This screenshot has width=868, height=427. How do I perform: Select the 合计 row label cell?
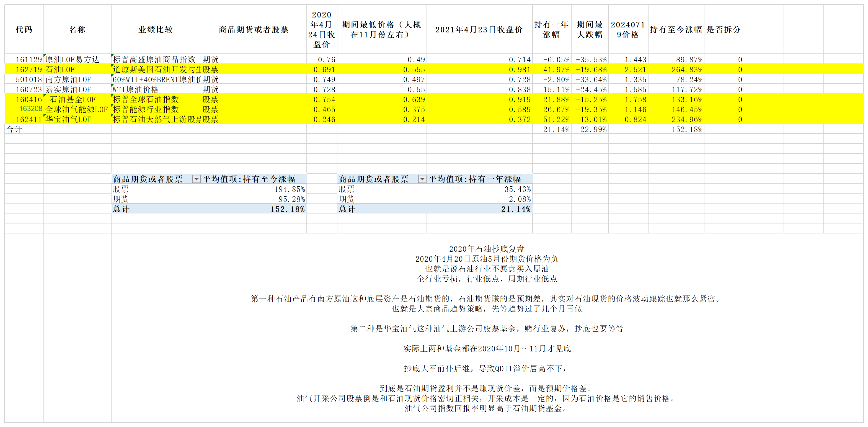[x=14, y=129]
